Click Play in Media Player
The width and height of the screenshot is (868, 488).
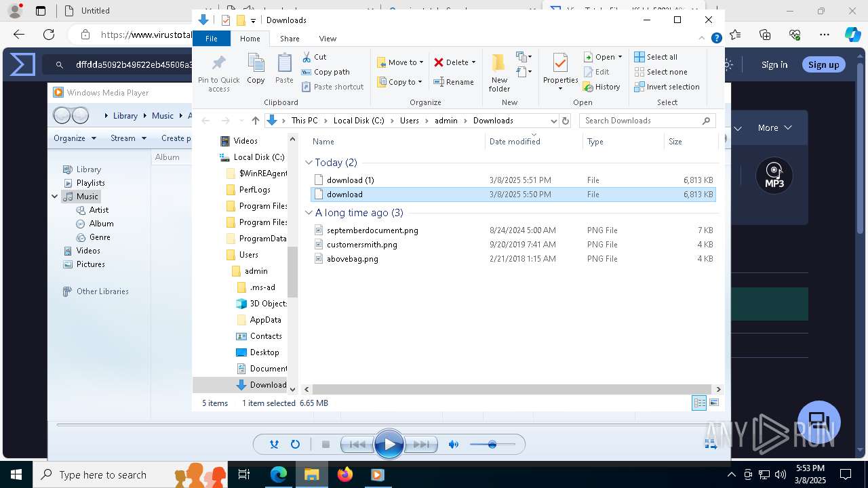pyautogui.click(x=389, y=445)
